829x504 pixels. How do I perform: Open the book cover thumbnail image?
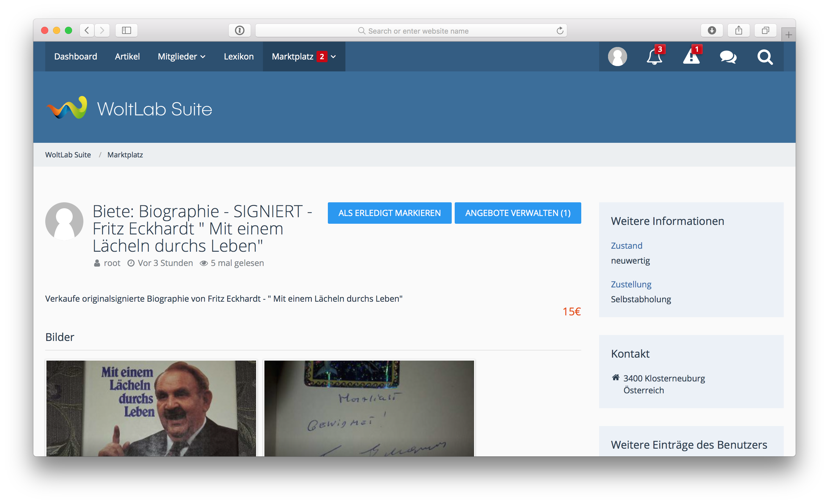point(151,408)
